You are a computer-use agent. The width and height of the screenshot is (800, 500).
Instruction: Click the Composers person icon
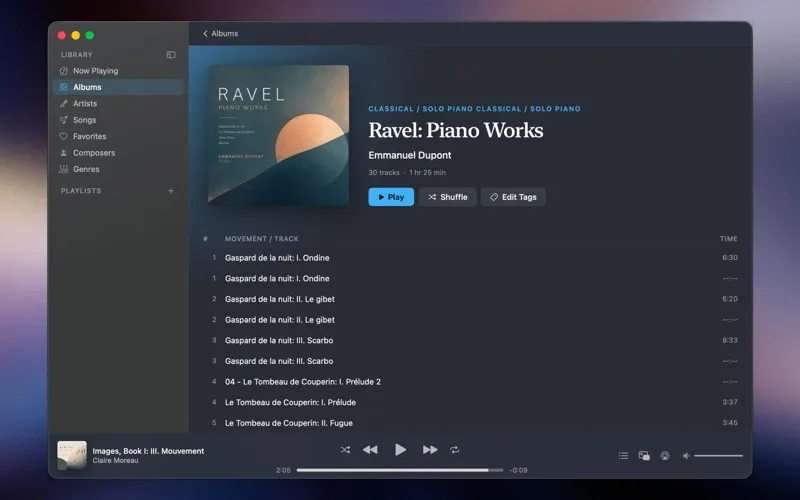point(63,153)
